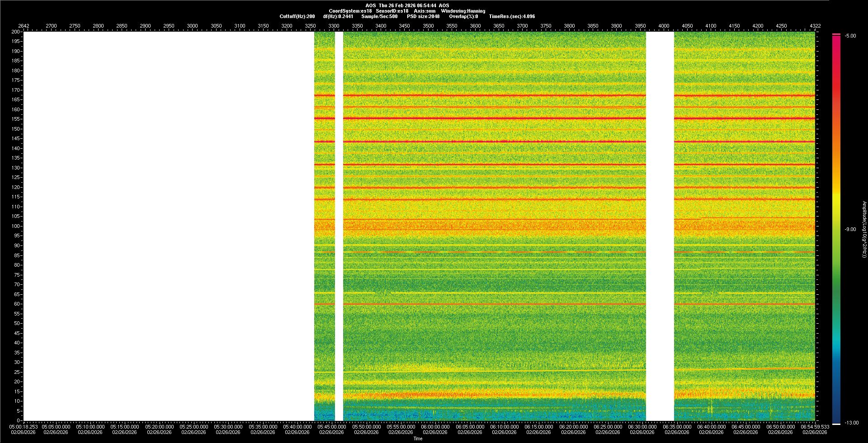This screenshot has height=443, width=868.
Task: Select the SensorID:es18 header label
Action: pos(392,11)
